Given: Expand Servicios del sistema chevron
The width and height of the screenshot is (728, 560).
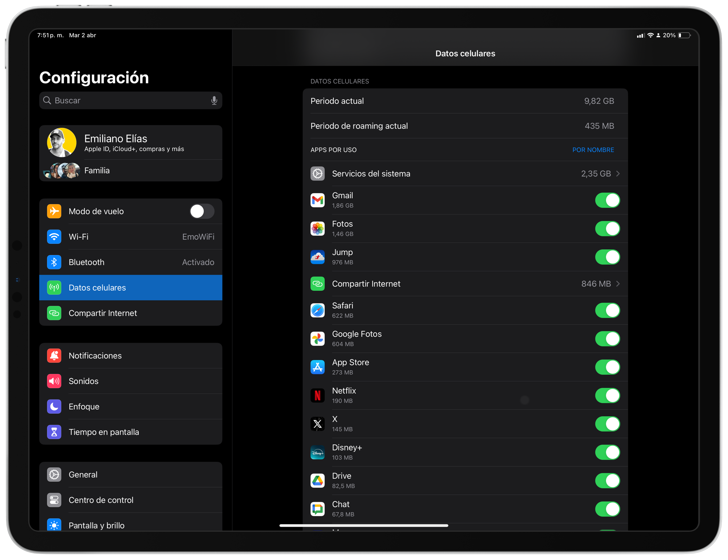Looking at the screenshot, I should click(x=618, y=174).
